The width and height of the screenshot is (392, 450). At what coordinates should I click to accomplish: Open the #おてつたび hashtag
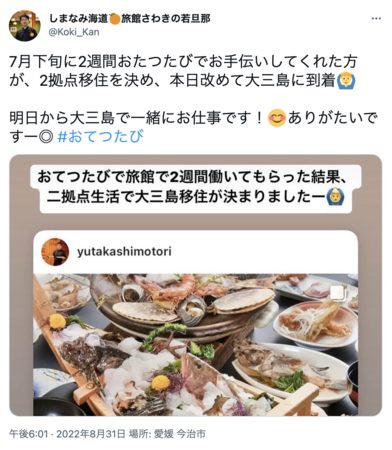coord(101,136)
